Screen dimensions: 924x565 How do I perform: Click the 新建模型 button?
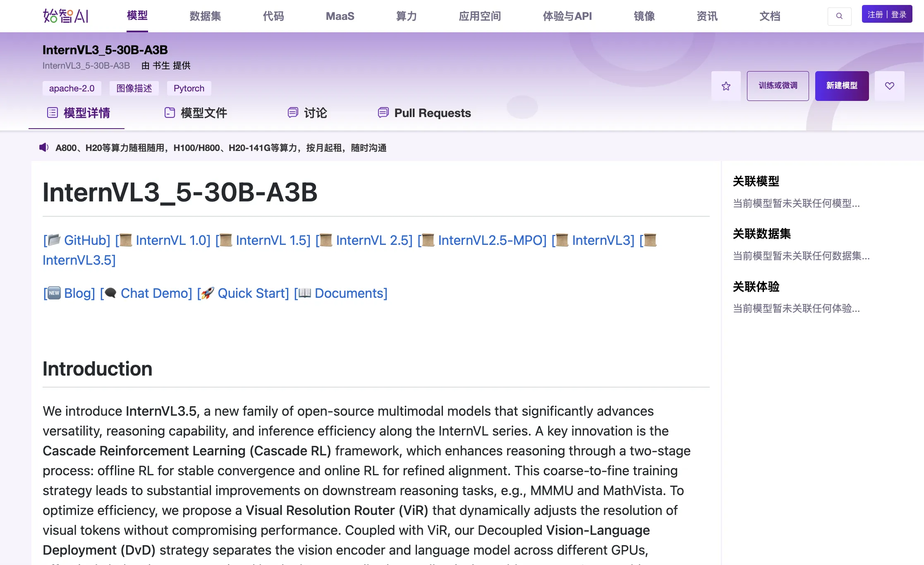[x=842, y=86]
